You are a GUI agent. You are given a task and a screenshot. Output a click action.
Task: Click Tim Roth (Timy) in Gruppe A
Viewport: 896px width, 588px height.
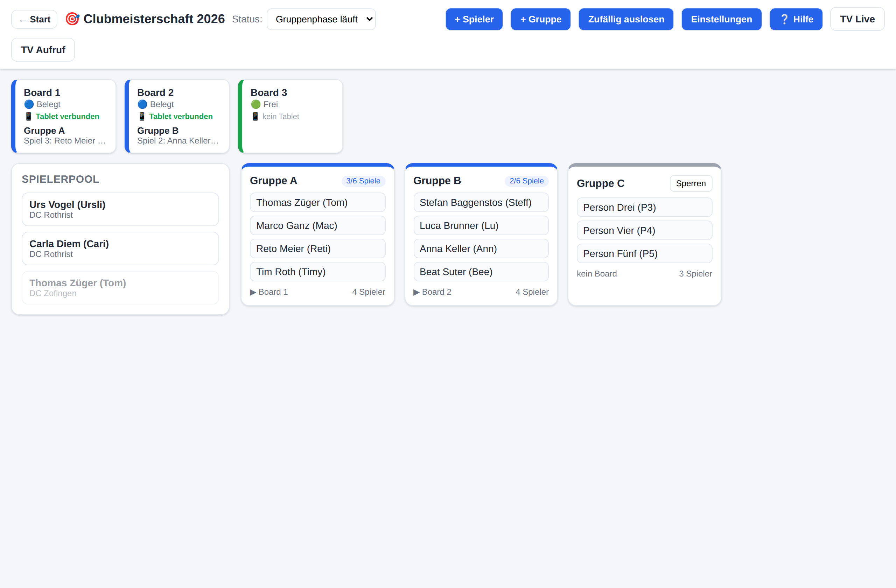pos(318,272)
